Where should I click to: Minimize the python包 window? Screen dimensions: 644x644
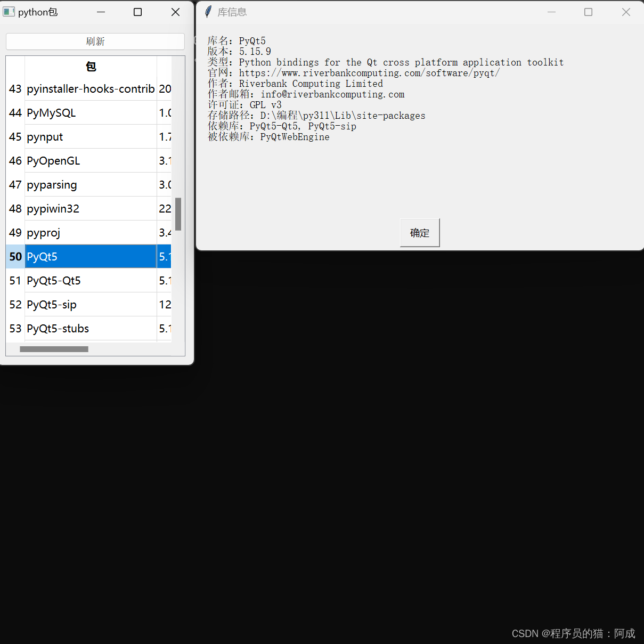point(101,12)
